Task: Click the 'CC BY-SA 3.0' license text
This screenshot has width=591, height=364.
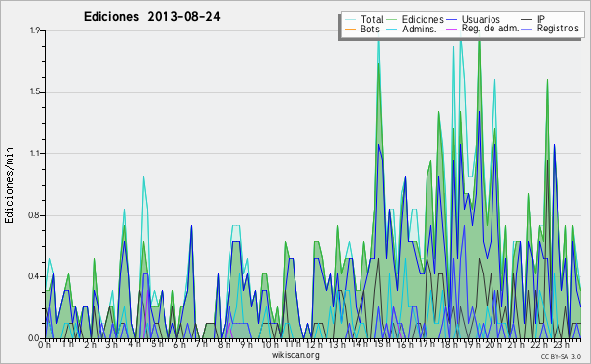Action: point(560,356)
